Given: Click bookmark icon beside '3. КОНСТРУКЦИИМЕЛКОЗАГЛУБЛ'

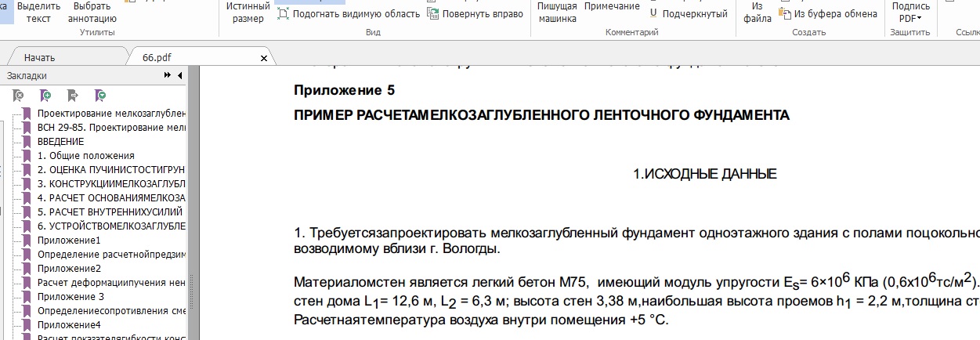Looking at the screenshot, I should (x=27, y=184).
